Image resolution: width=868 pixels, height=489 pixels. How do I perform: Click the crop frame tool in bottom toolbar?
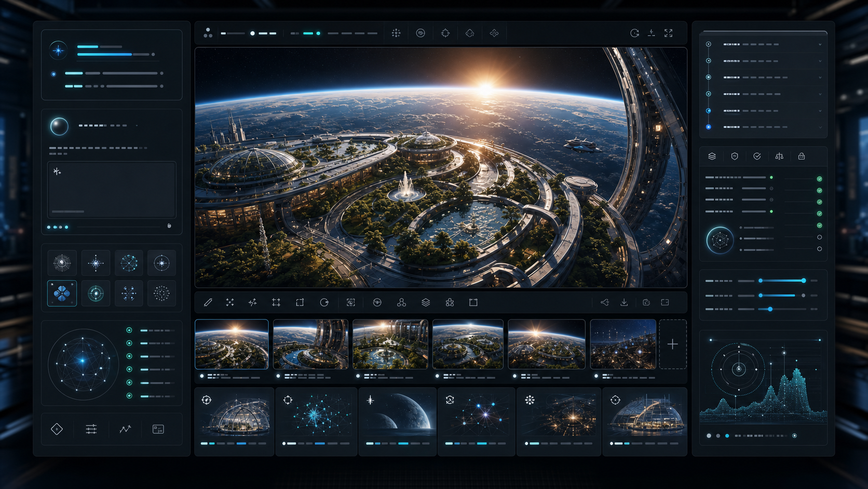(x=276, y=302)
